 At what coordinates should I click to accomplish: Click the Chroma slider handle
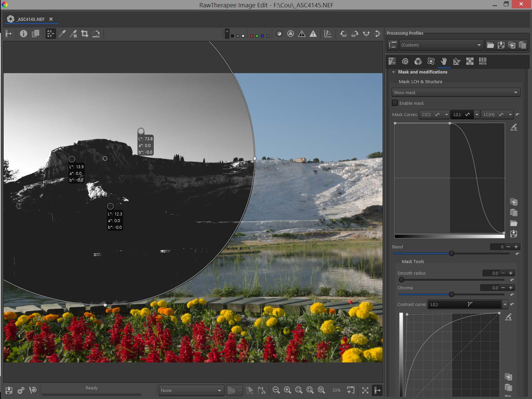point(452,294)
